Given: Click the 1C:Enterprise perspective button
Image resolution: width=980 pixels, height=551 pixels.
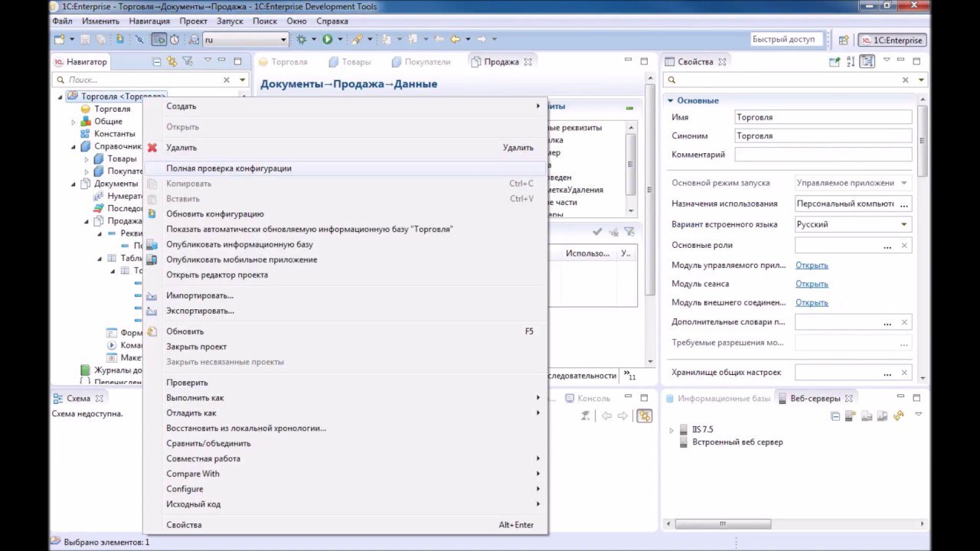Looking at the screenshot, I should click(x=892, y=41).
